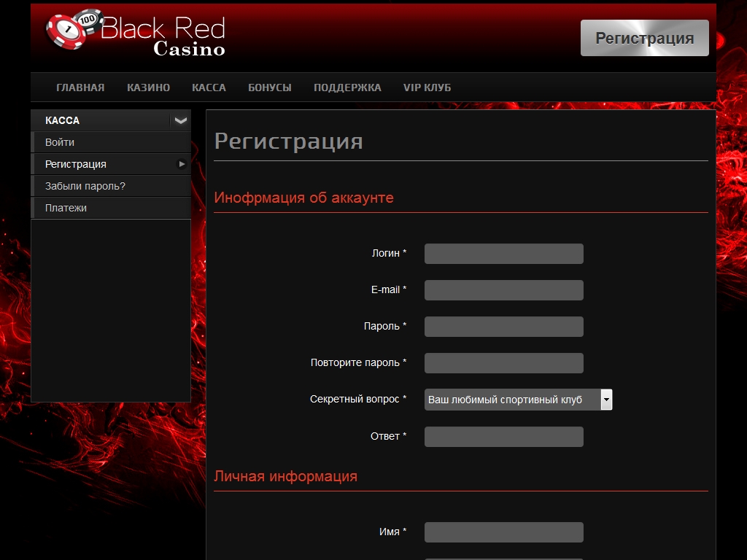The width and height of the screenshot is (747, 560).
Task: Click the Имя name field
Action: tap(503, 532)
